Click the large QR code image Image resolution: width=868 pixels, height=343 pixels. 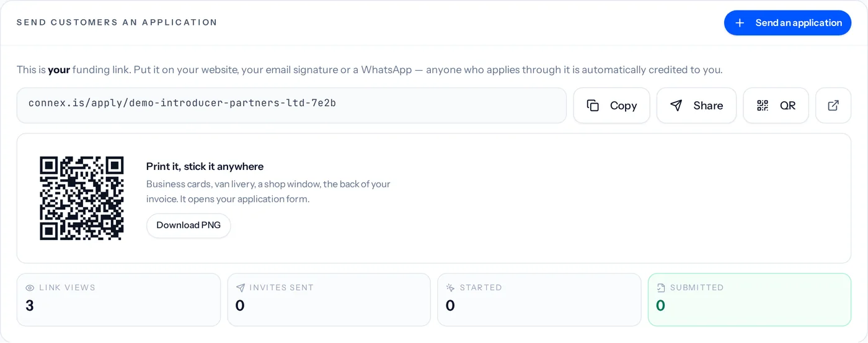tap(82, 198)
